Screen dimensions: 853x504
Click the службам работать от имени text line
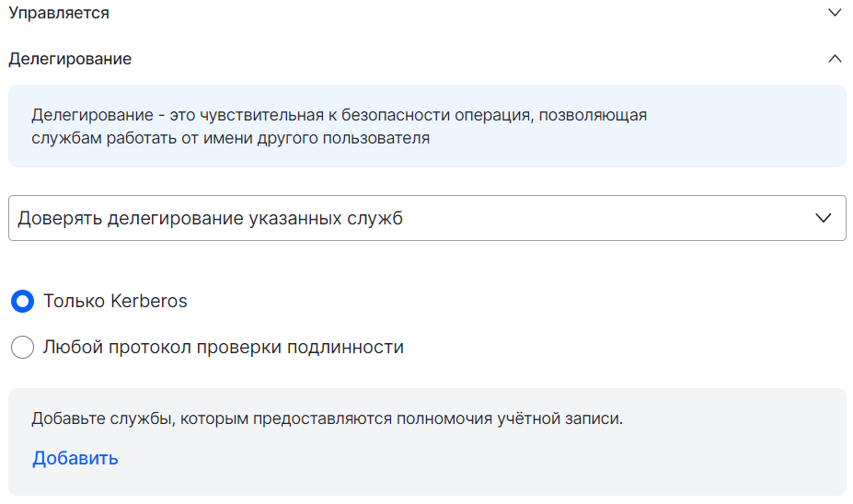tap(230, 140)
